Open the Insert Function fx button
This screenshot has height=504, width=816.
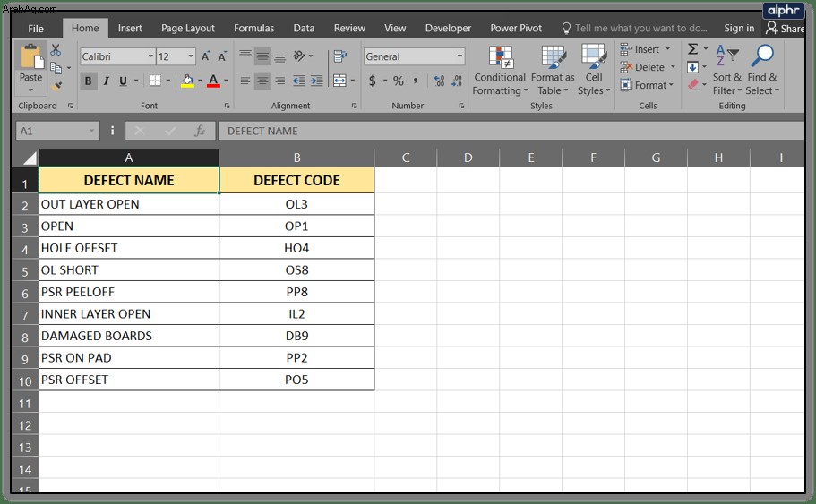click(200, 131)
